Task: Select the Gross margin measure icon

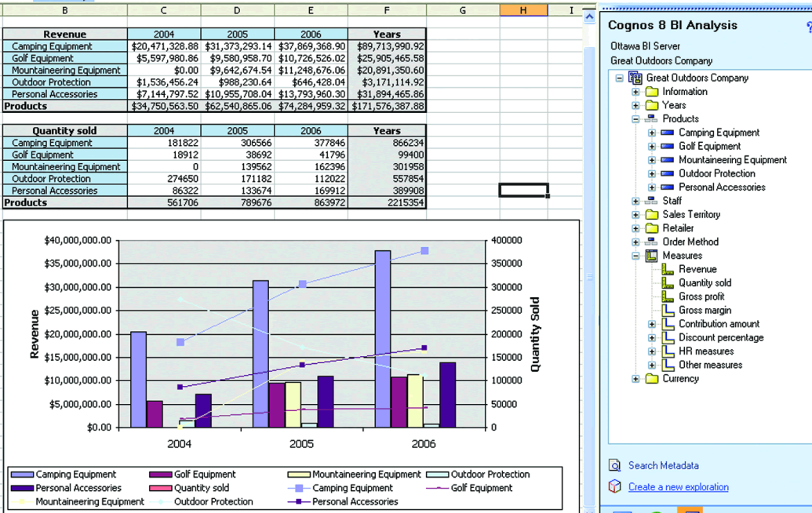Action: (668, 310)
